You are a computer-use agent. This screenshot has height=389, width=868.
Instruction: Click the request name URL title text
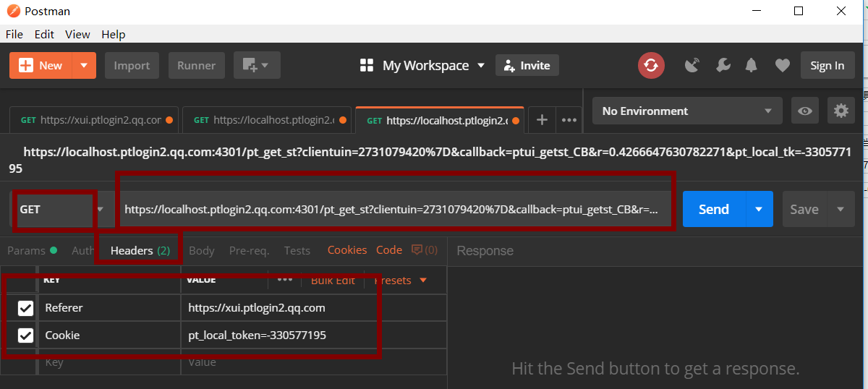pos(430,160)
